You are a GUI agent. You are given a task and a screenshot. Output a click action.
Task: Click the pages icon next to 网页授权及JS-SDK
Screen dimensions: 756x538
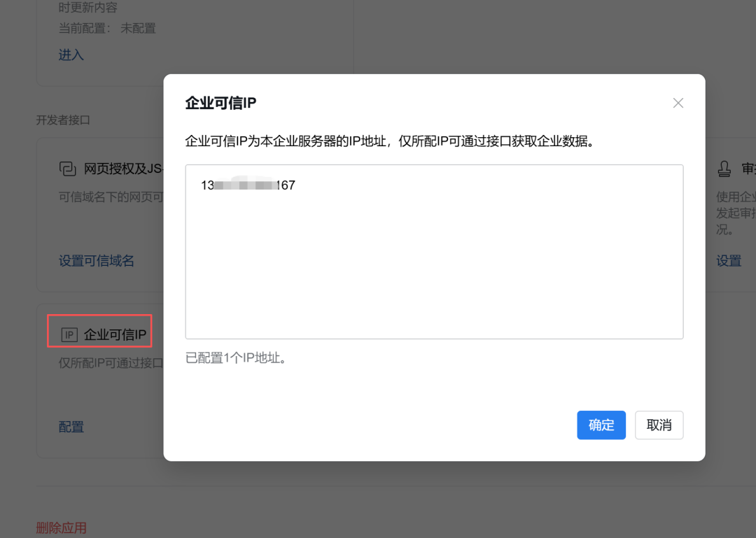click(x=69, y=169)
